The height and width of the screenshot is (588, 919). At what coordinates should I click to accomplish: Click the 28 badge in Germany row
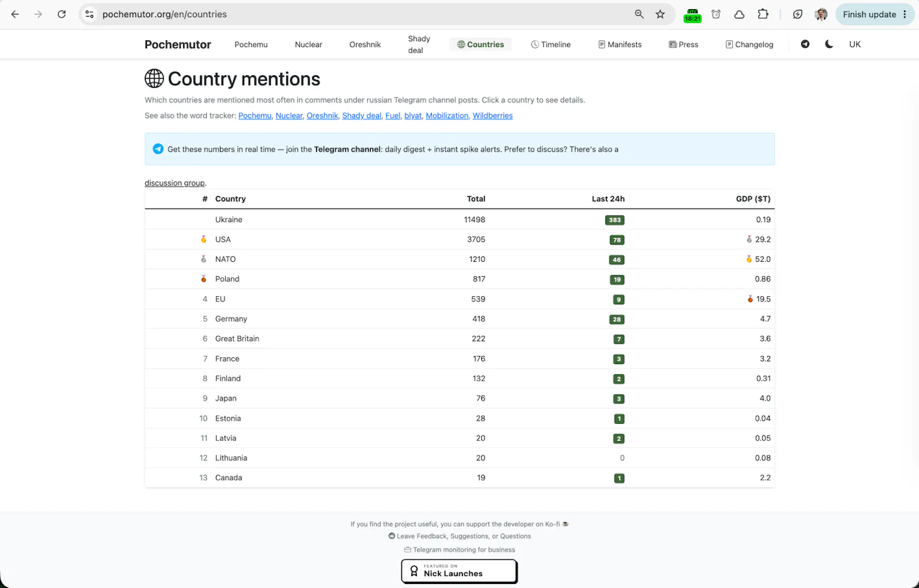(x=617, y=319)
